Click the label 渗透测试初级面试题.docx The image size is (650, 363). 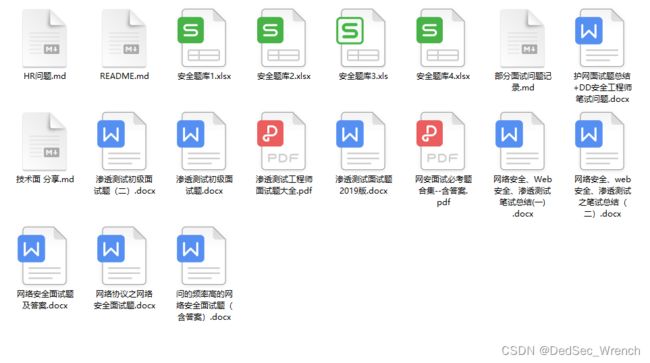click(x=204, y=185)
